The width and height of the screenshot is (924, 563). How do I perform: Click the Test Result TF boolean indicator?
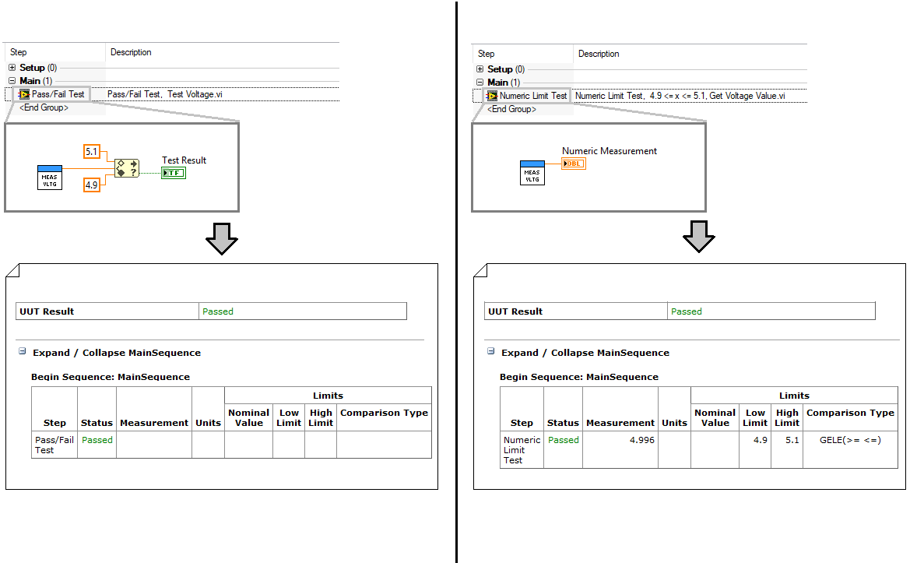coord(174,172)
